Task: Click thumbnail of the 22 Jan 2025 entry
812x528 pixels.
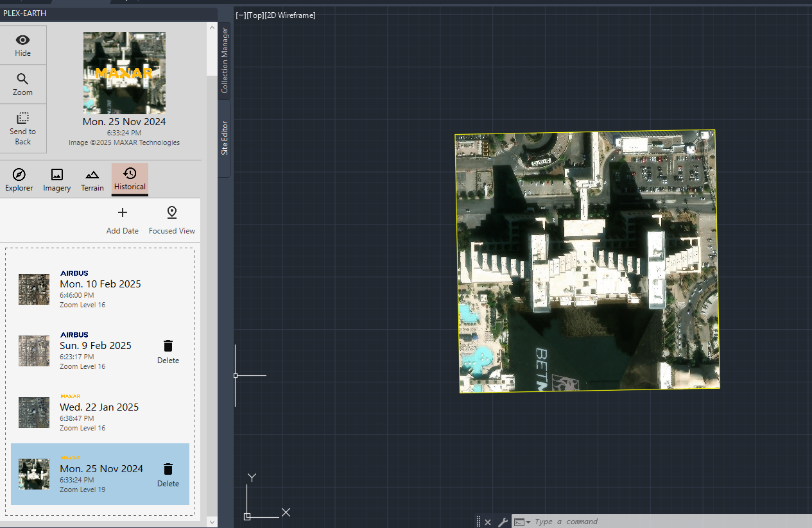Action: 34,413
